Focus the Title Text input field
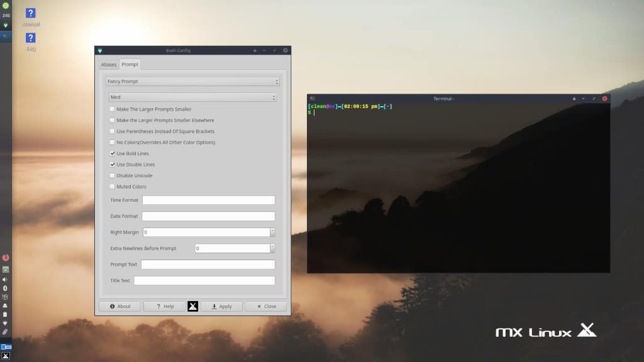 204,280
